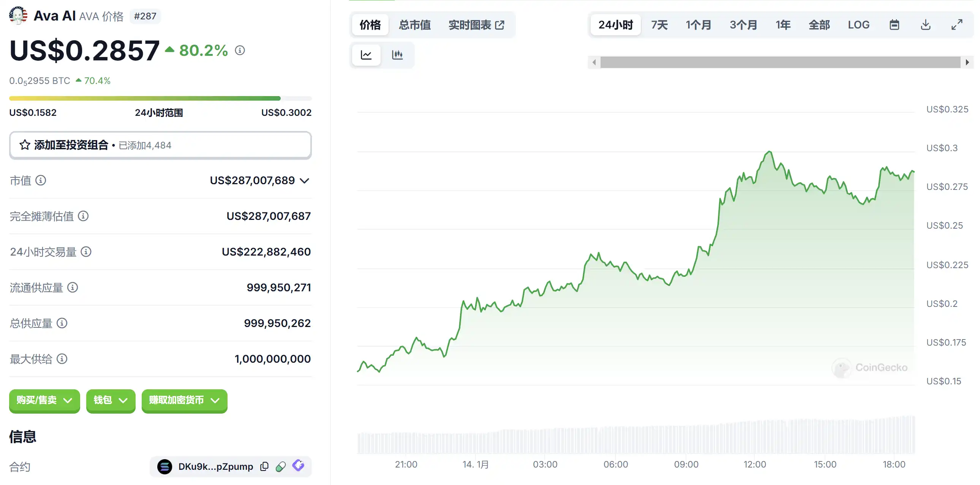Viewport: 980px width, 485px height.
Task: Copy the contract address DKu9k...pZpump
Action: point(264,466)
